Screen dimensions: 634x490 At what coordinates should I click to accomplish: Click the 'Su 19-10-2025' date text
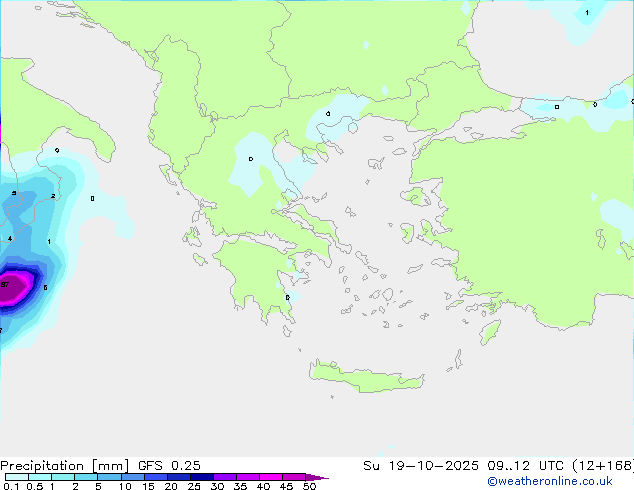pos(421,466)
